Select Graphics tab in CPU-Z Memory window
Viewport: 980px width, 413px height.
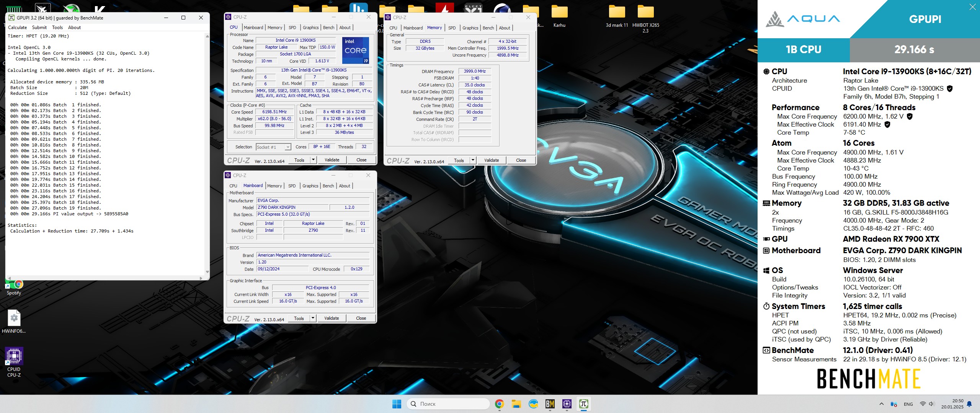(470, 28)
